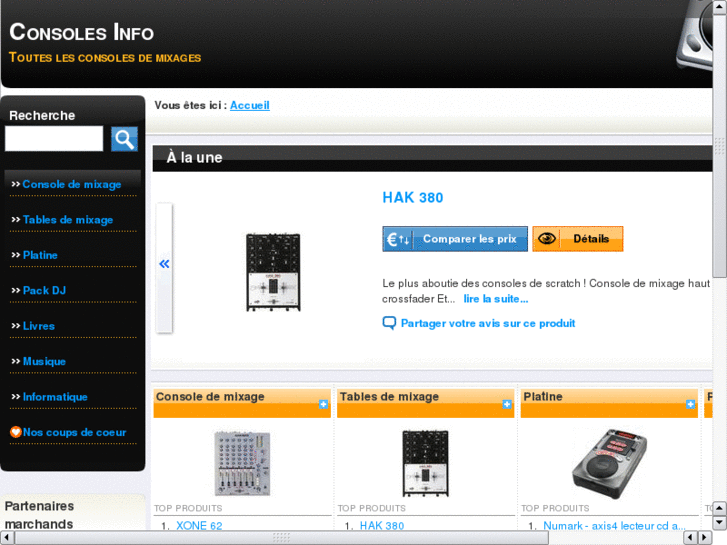Click the scroll down arrow at bottom right
727x545 pixels.
(719, 522)
